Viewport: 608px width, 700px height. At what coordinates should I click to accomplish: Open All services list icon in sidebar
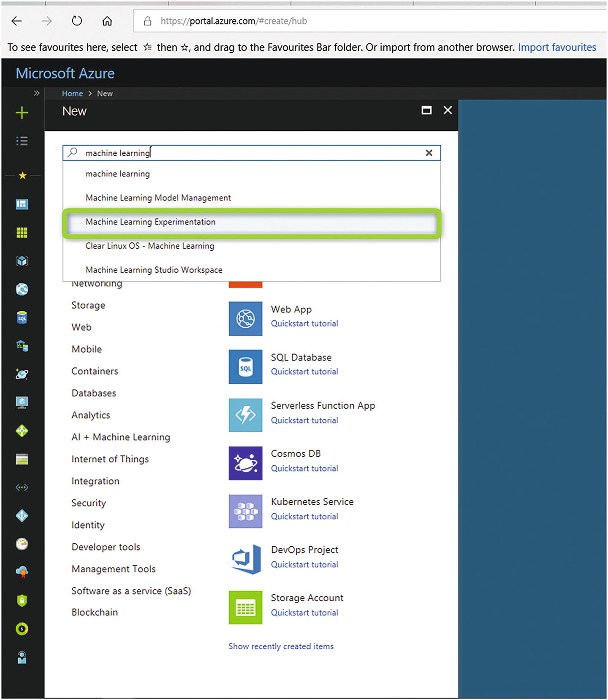(x=22, y=141)
